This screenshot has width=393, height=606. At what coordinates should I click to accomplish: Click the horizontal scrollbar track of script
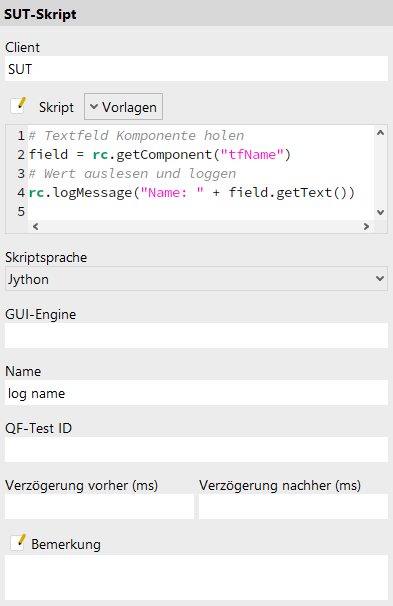click(201, 226)
